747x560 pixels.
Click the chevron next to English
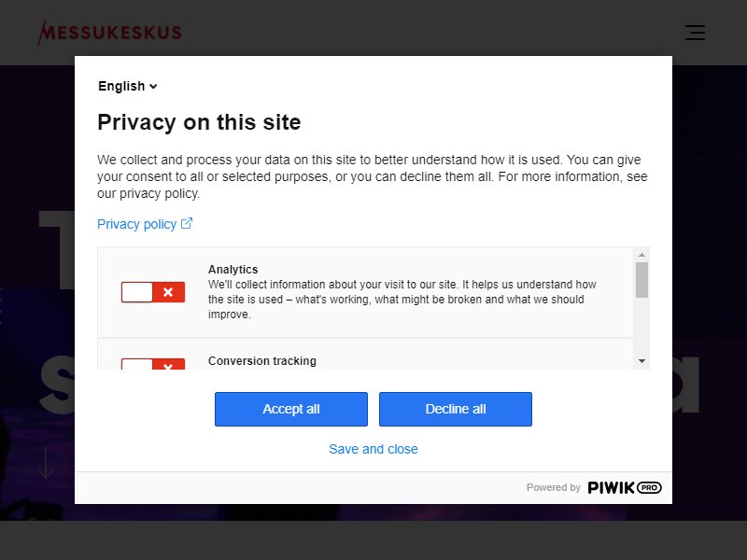click(x=153, y=87)
